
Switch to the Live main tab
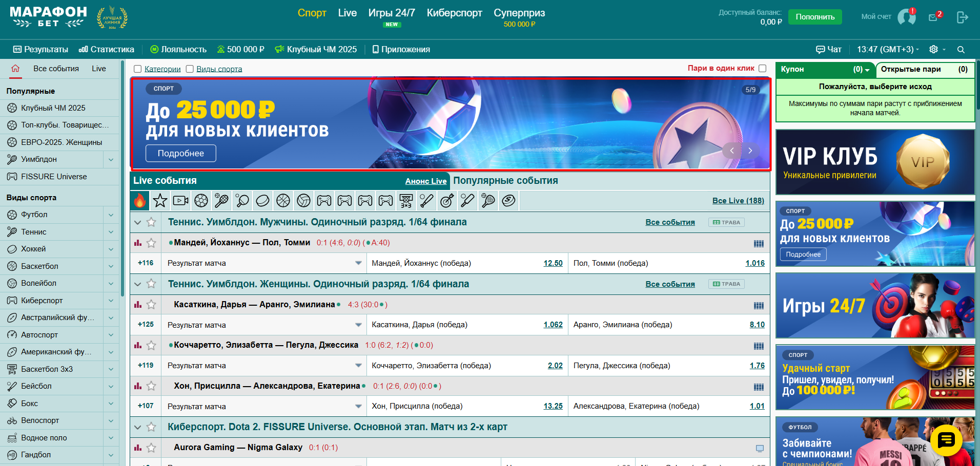click(348, 13)
